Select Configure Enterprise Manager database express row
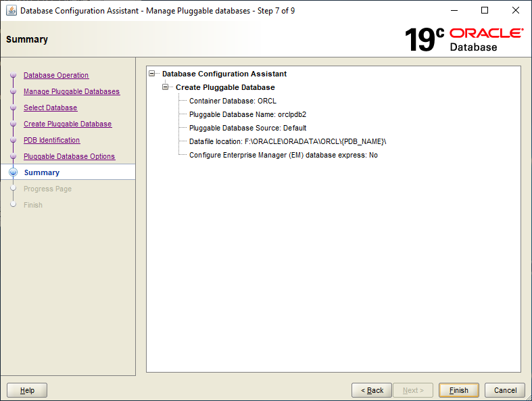 (283, 155)
